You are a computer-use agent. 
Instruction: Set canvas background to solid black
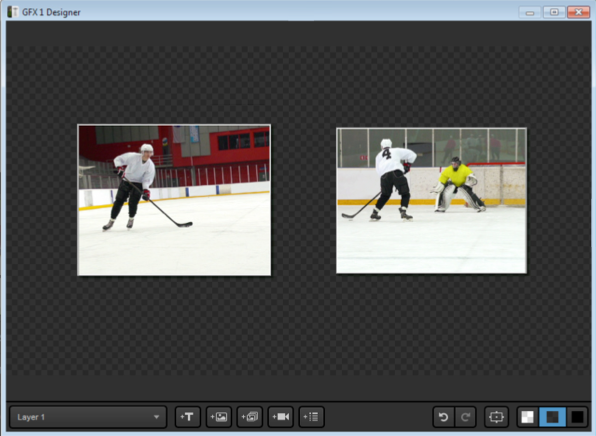point(577,417)
